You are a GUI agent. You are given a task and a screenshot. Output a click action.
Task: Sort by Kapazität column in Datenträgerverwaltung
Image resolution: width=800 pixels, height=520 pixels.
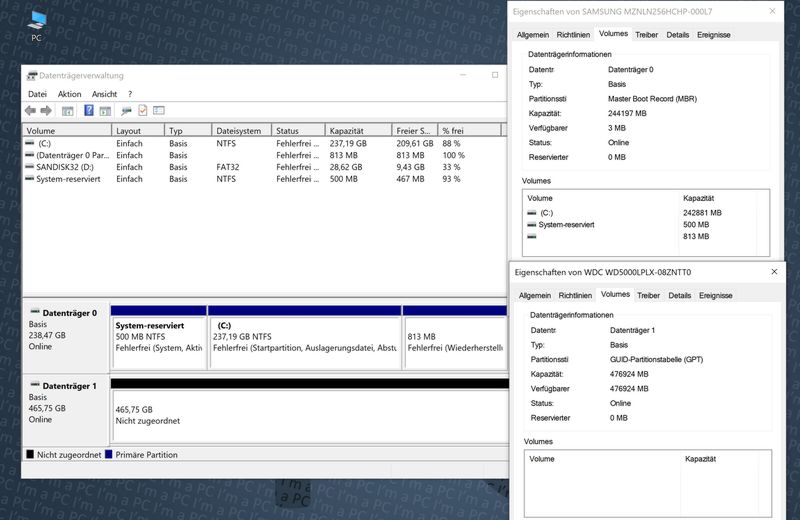(x=359, y=131)
